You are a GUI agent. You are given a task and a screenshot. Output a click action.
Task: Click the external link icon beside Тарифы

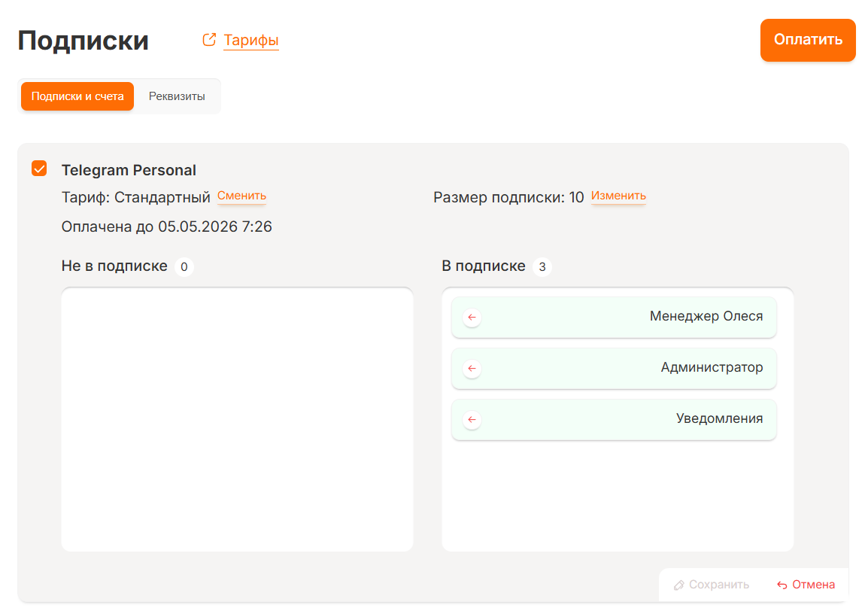pos(209,40)
